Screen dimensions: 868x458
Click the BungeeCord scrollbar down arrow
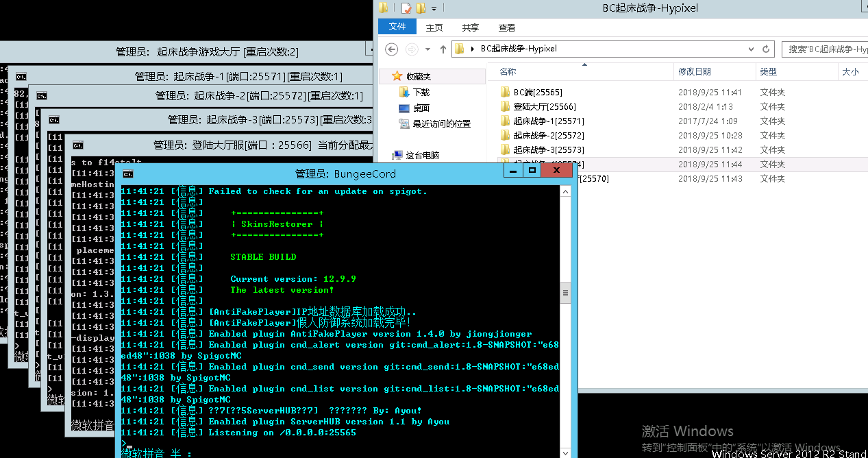(566, 452)
